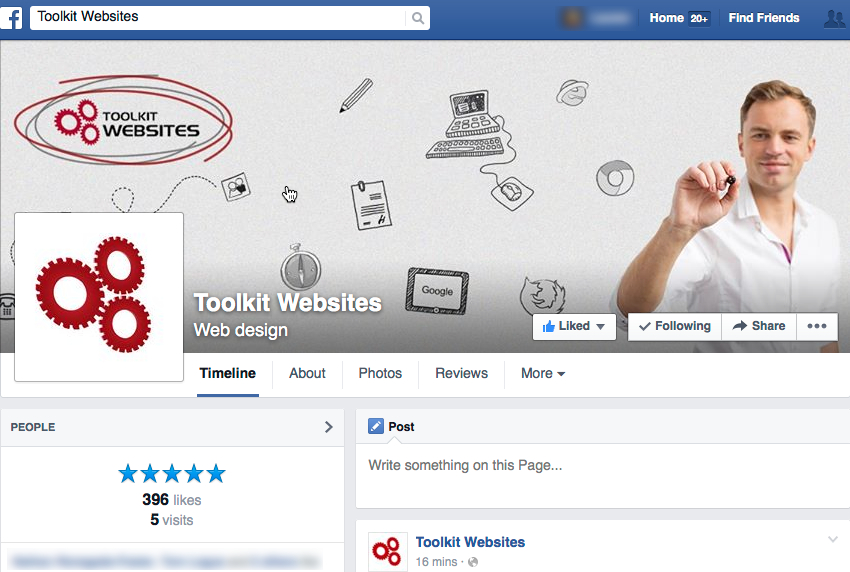Open the post's Toolkit Websites avatar

388,551
